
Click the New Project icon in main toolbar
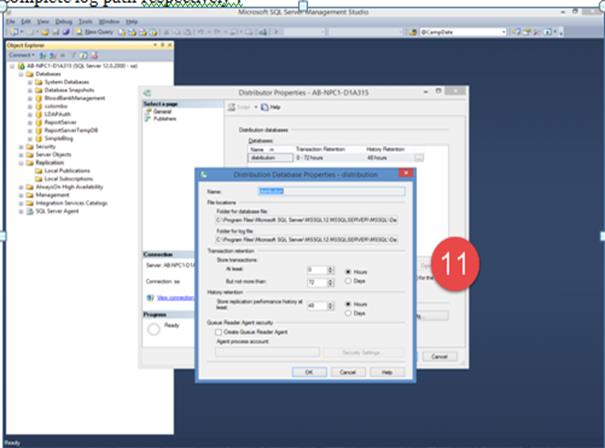click(x=14, y=32)
